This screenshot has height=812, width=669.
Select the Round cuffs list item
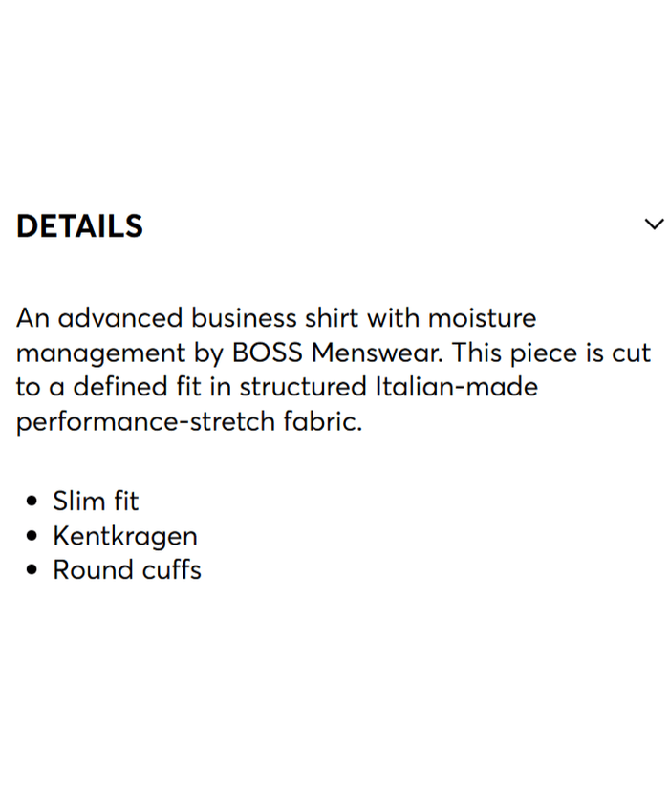[x=126, y=570]
